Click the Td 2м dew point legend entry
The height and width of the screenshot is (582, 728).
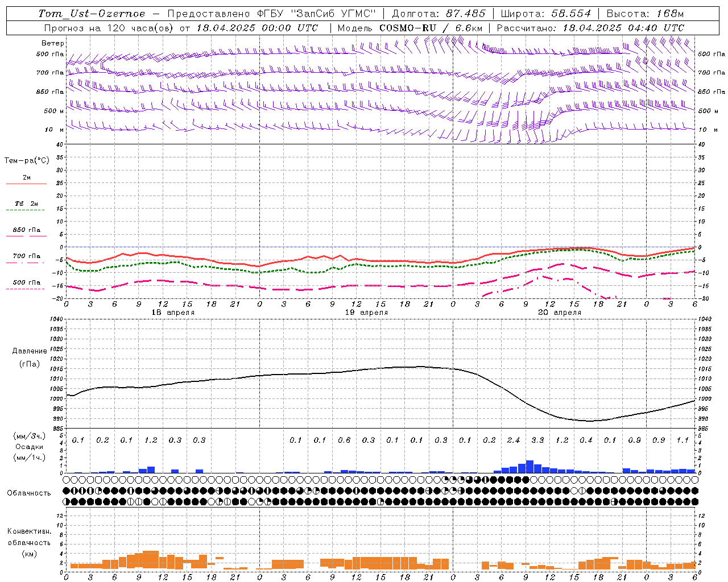click(27, 203)
